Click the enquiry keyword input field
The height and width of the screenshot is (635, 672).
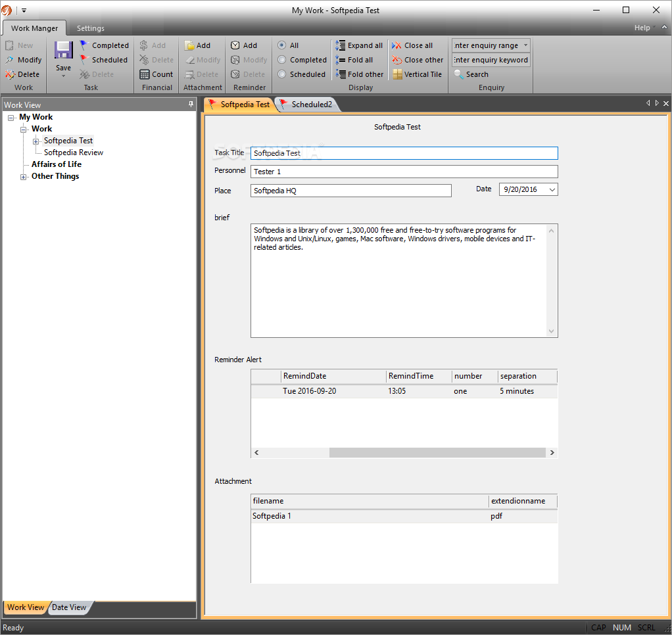coord(491,60)
